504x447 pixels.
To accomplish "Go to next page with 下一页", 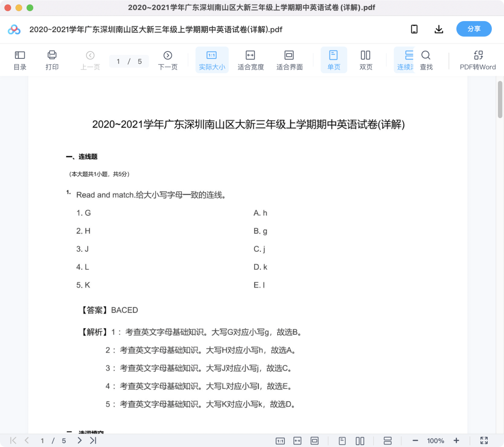I will coord(168,60).
